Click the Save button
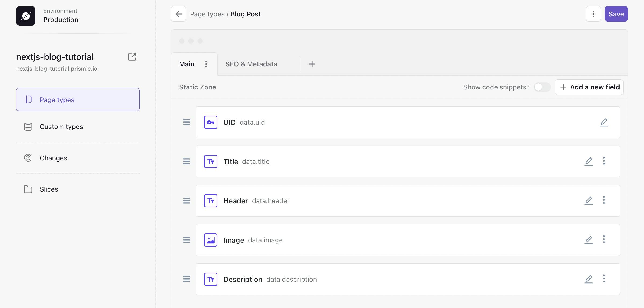The width and height of the screenshot is (644, 308). click(x=616, y=13)
